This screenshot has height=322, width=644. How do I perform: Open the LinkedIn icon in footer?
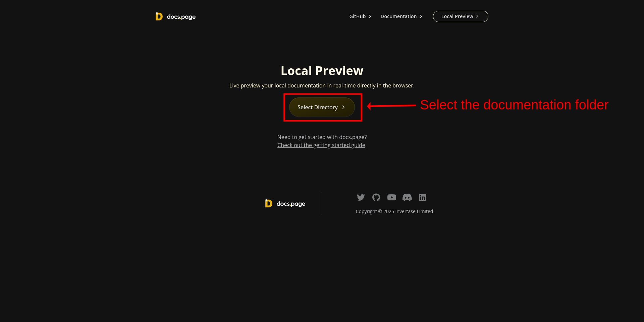[x=422, y=197]
